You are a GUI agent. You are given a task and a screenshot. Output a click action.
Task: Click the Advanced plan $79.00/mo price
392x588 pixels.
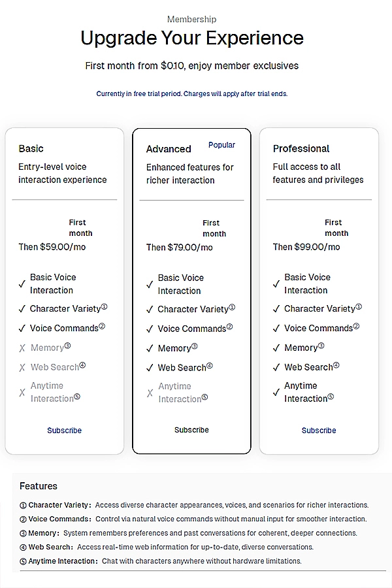179,248
